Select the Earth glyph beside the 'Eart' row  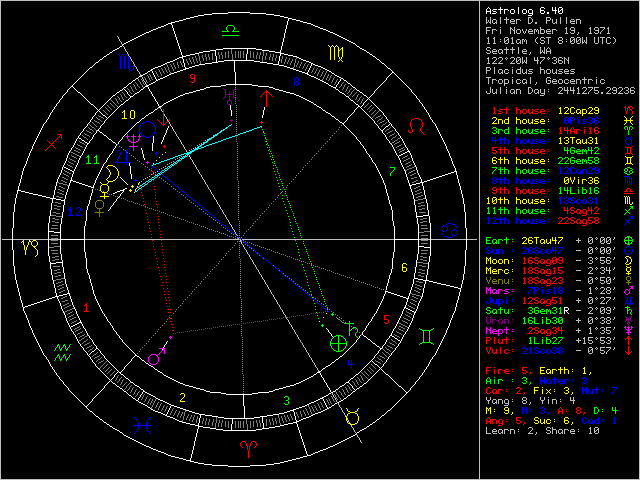[629, 241]
